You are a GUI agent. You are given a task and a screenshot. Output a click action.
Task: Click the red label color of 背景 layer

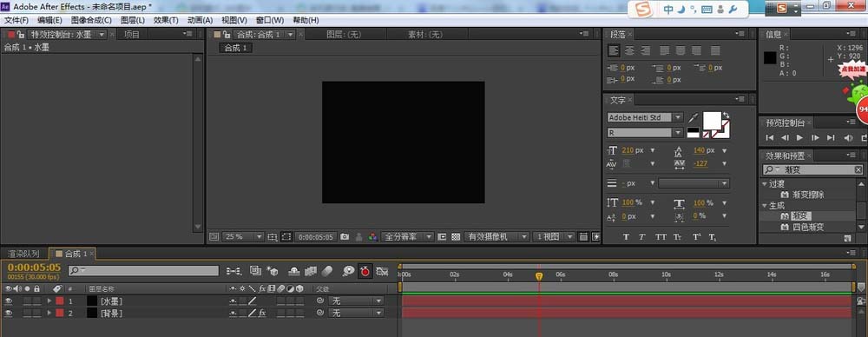[60, 314]
